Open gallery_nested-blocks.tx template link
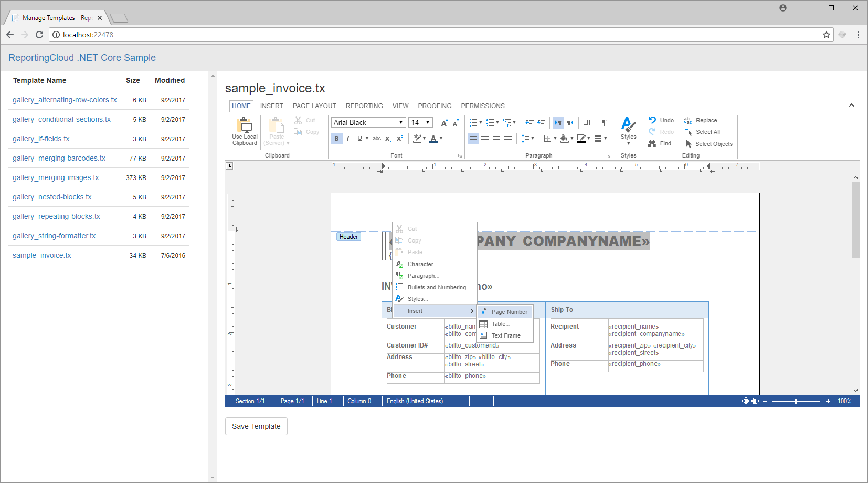This screenshot has height=483, width=868. point(52,197)
